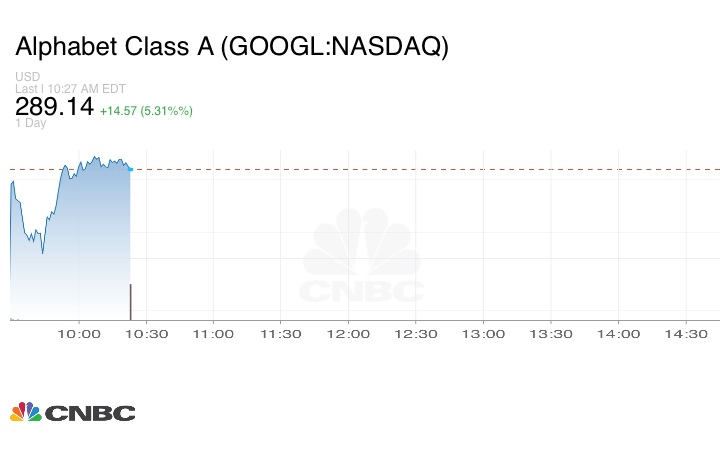This screenshot has height=450, width=720.
Task: Select the 1 Day range label
Action: click(30, 123)
